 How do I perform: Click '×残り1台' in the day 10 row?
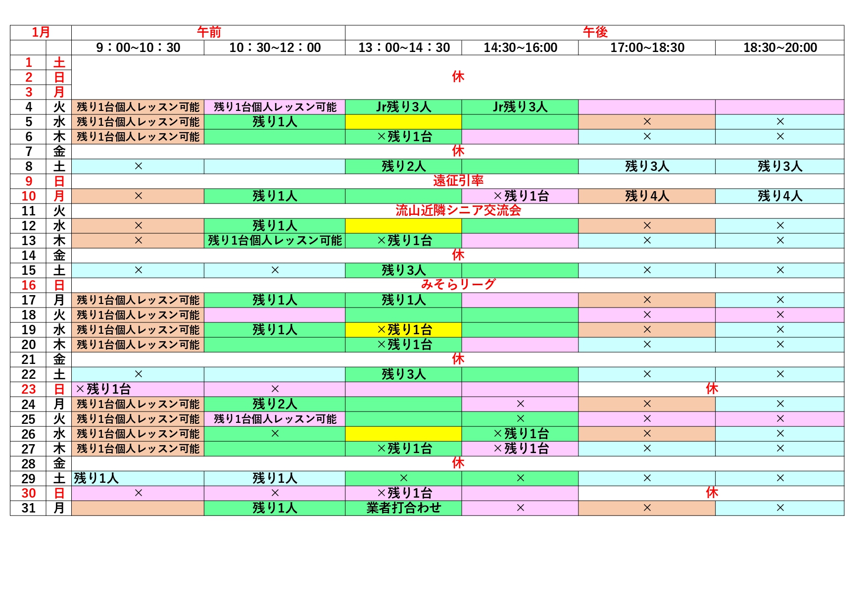(x=521, y=196)
